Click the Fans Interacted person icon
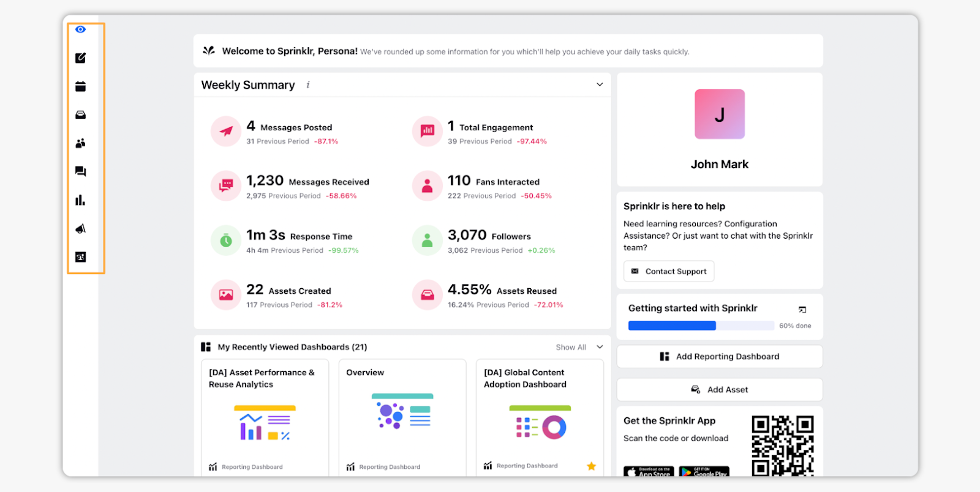The image size is (980, 492). [x=428, y=185]
